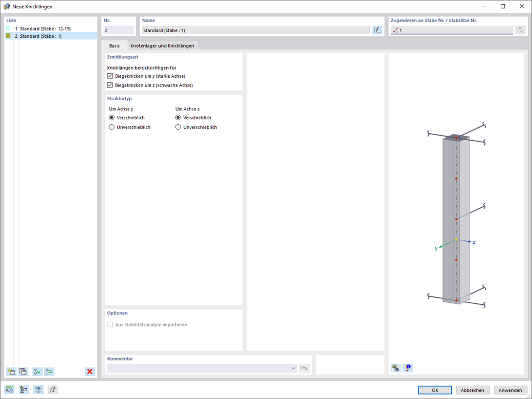Tick Aus Stabilitätsanalyse importieren checkbox

pos(110,325)
